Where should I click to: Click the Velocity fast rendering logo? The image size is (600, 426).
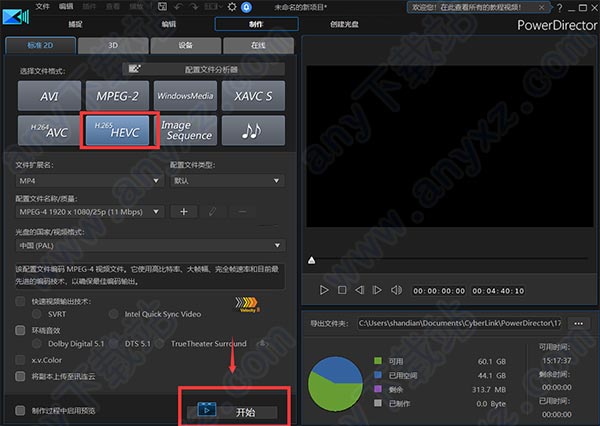(248, 304)
